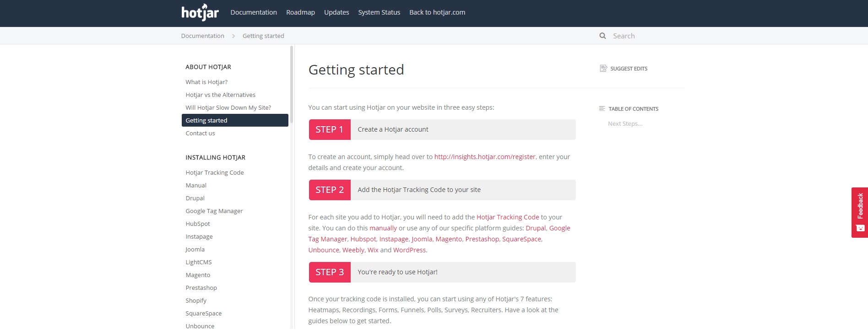This screenshot has height=331, width=868.
Task: Open insights.hotjar.com/register link
Action: pos(485,157)
